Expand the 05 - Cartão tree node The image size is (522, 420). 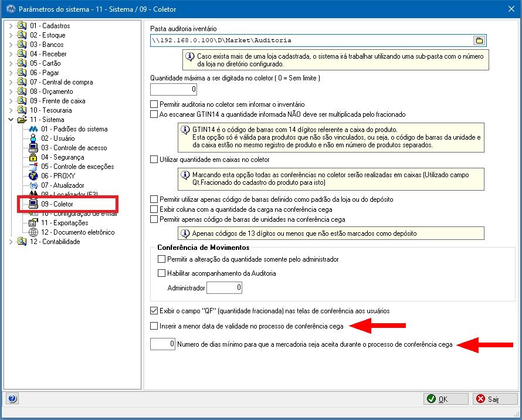click(x=11, y=63)
